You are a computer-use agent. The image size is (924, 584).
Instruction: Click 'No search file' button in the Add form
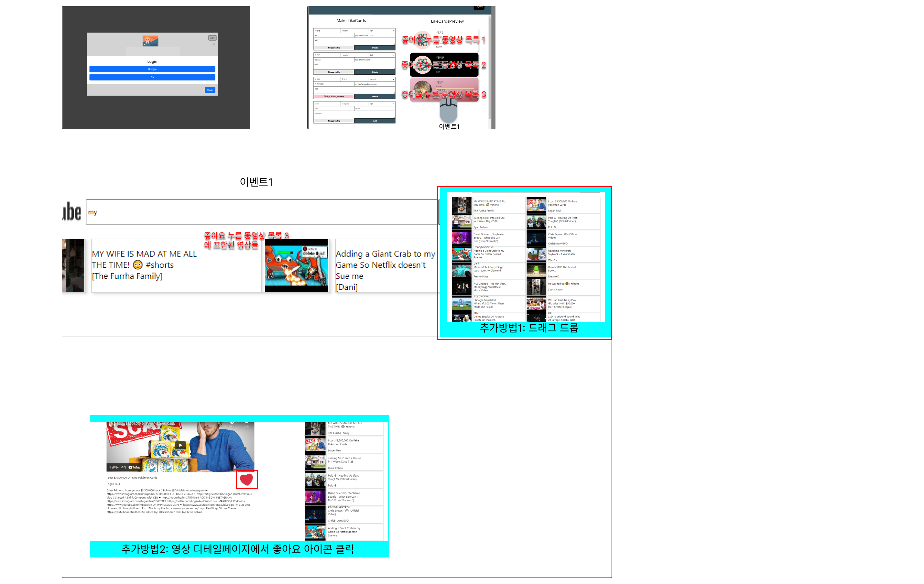pos(334,121)
